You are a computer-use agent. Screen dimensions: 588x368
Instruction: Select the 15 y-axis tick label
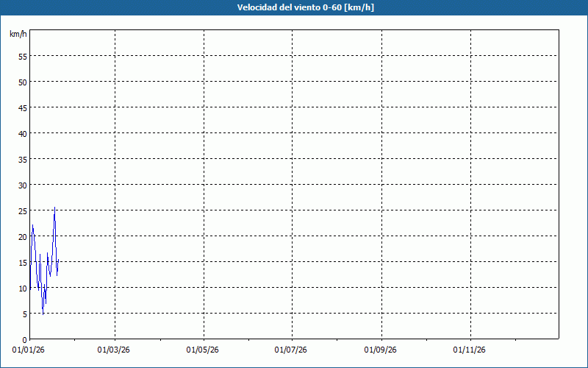22,262
